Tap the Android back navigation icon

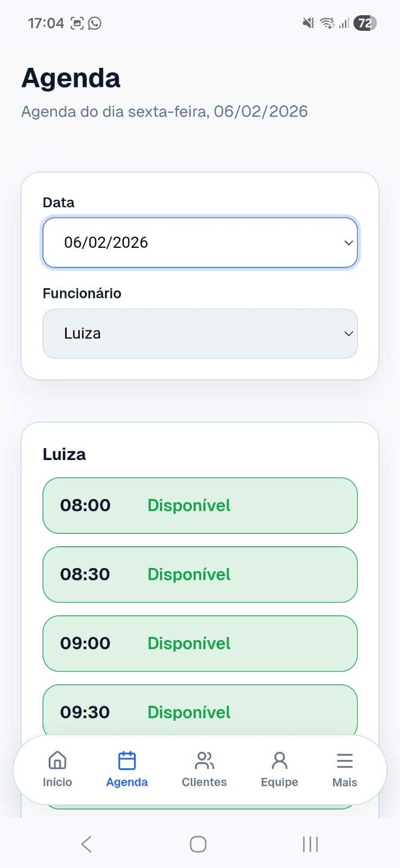(86, 844)
